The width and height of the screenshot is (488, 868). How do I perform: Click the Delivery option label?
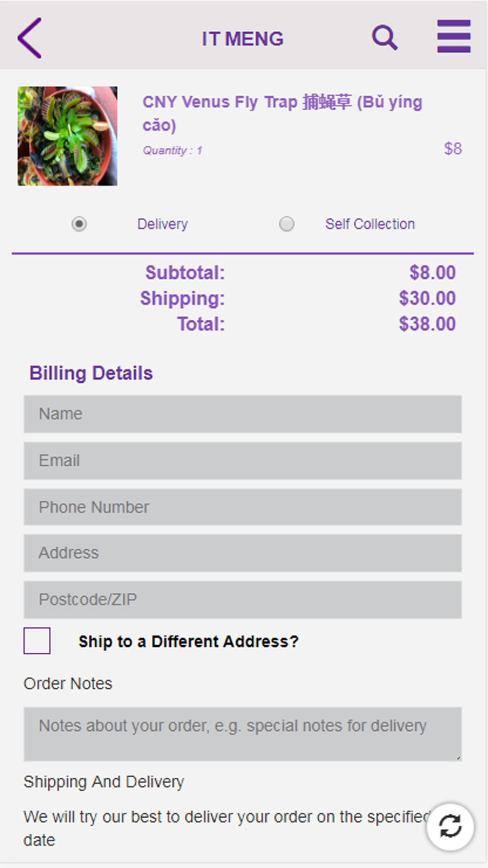163,224
